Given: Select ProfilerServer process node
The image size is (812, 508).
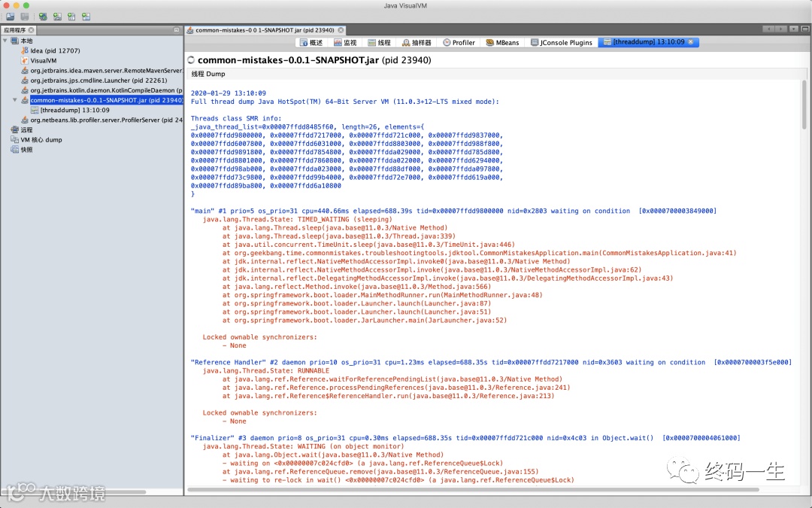Looking at the screenshot, I should [106, 120].
